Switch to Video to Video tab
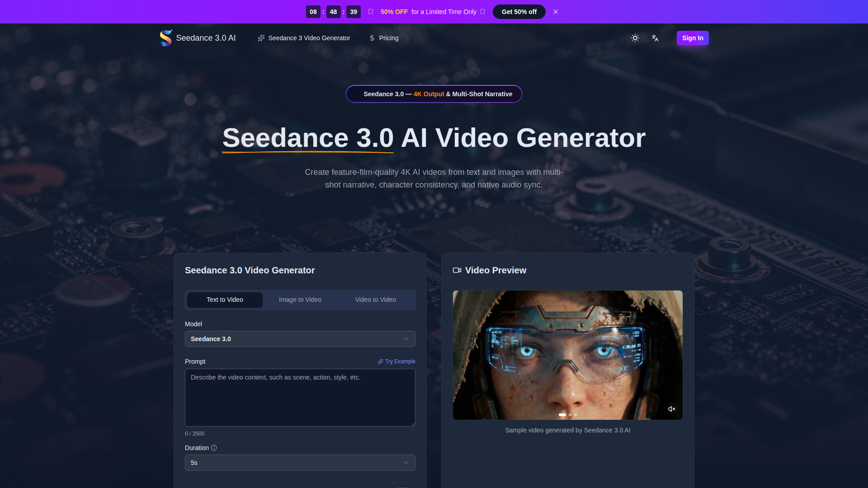The height and width of the screenshot is (488, 868). [375, 300]
